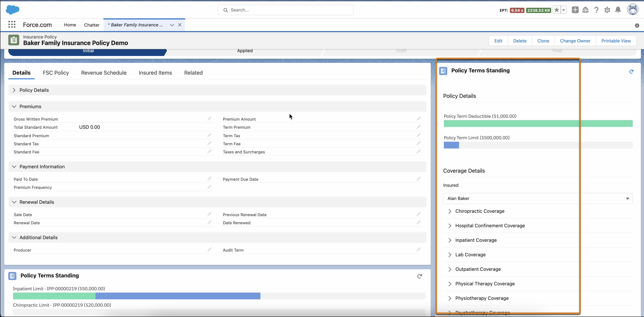The height and width of the screenshot is (317, 644).
Task: Open the favorites star icon
Action: [x=556, y=10]
